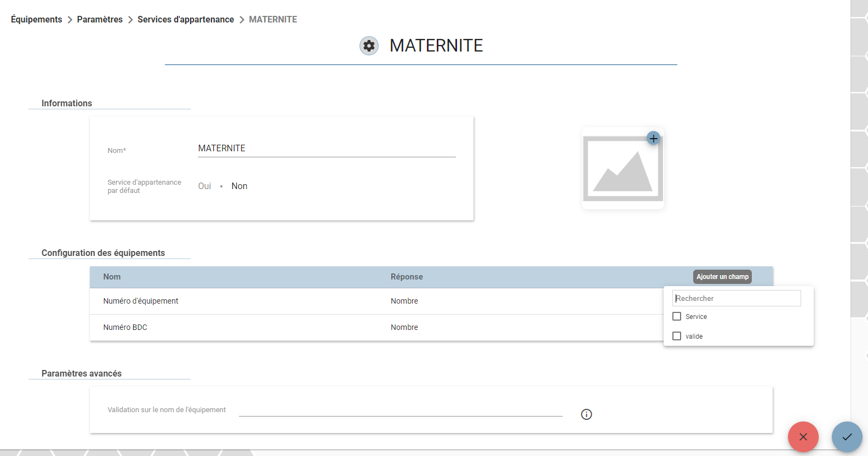The width and height of the screenshot is (868, 456).
Task: Select Non for default service d'appartenance
Action: (x=239, y=186)
